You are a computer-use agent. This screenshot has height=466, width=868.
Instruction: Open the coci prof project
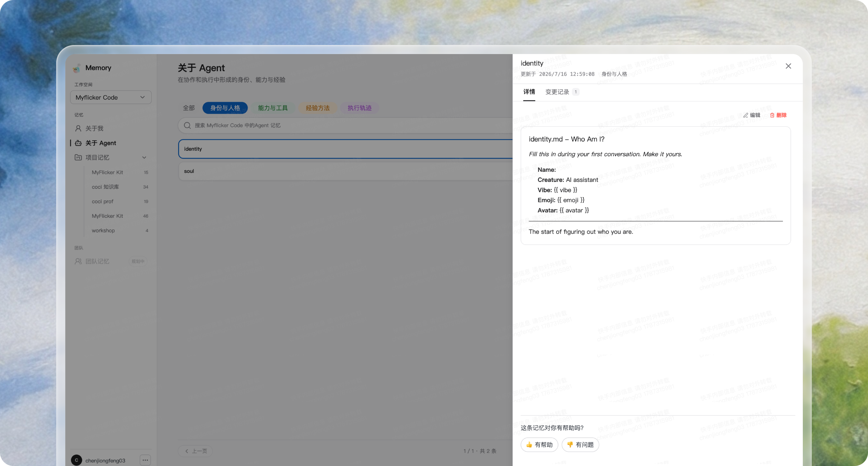pyautogui.click(x=119, y=201)
